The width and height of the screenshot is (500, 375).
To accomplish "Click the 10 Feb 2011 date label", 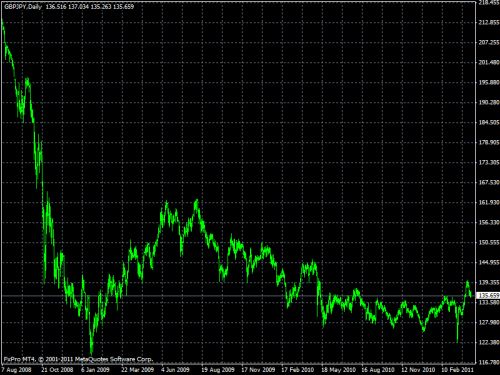I will (x=457, y=370).
